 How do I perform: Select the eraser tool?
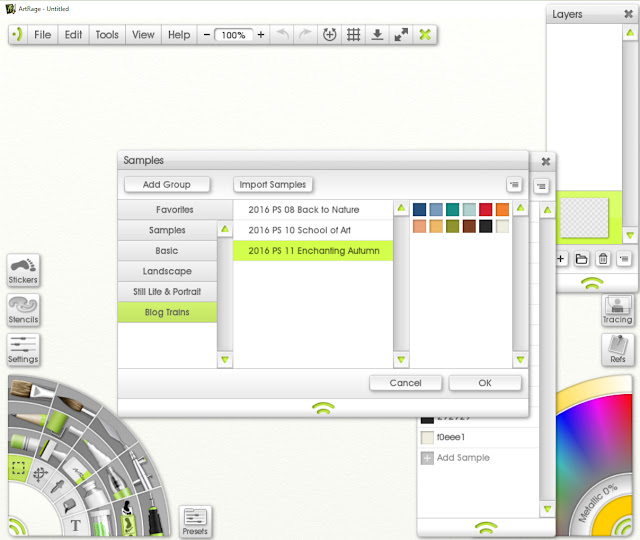(x=80, y=473)
